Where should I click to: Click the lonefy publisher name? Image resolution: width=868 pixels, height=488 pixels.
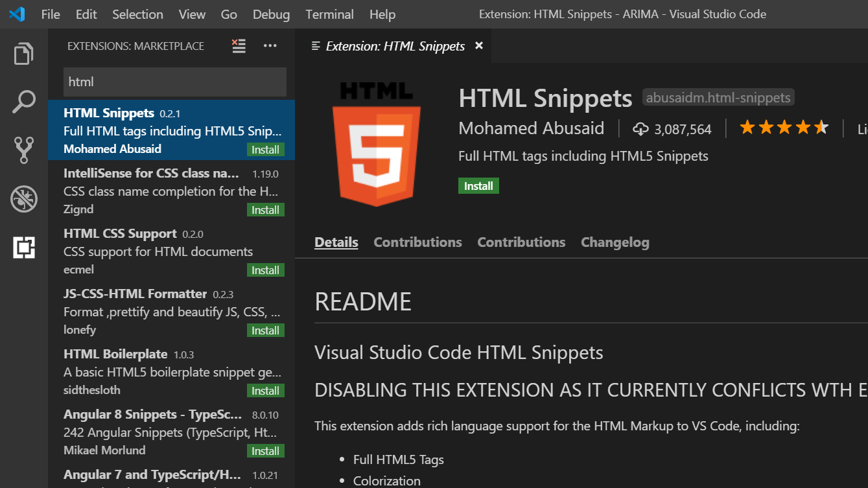click(80, 330)
